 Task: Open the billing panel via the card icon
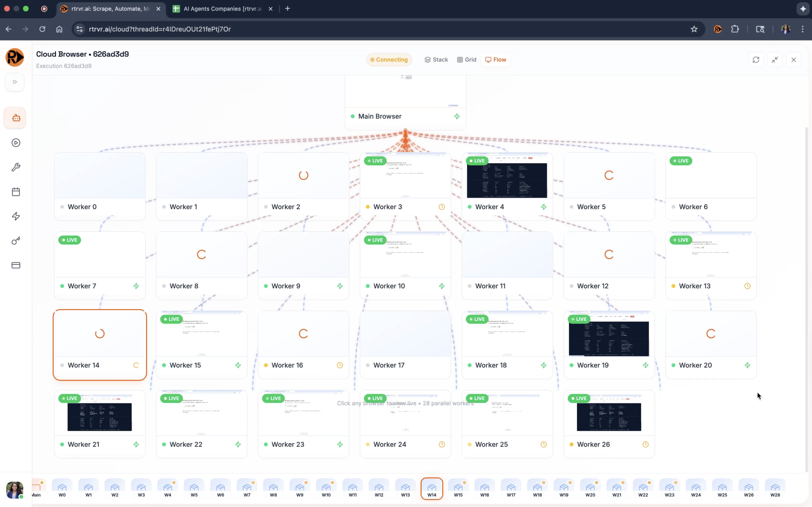pyautogui.click(x=15, y=265)
